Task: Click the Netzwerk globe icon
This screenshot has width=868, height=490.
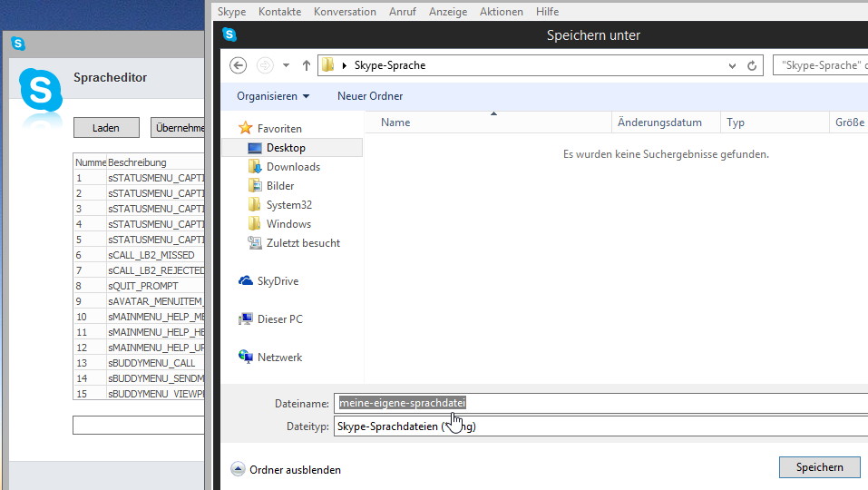Action: tap(245, 357)
